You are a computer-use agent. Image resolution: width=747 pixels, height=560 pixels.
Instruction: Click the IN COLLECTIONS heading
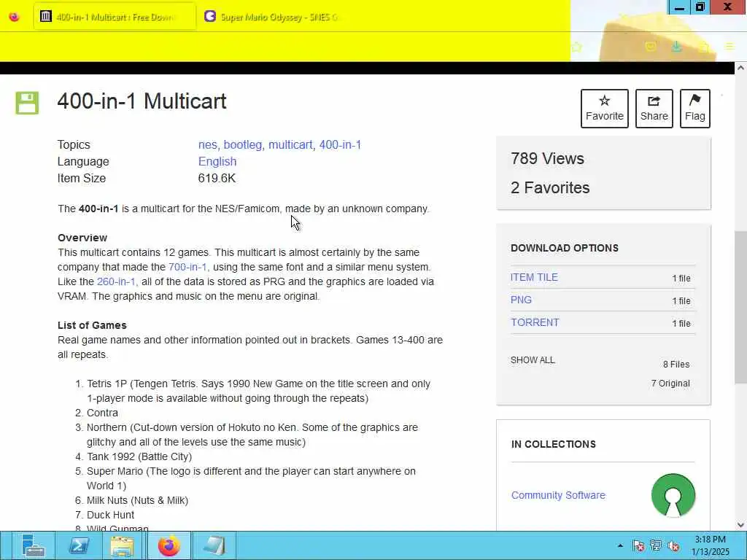coord(554,444)
